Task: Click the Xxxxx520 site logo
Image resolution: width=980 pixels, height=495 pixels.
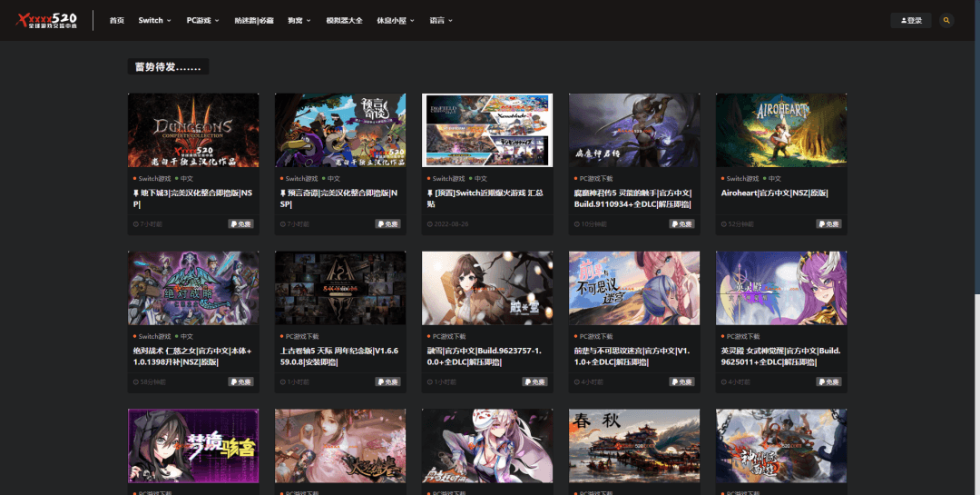Action: pyautogui.click(x=50, y=20)
